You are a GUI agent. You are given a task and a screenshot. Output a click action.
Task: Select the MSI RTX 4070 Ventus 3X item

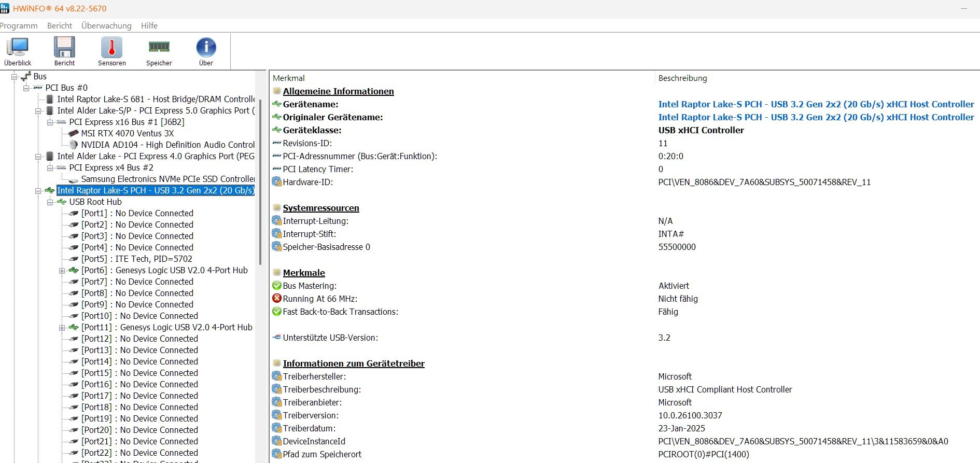(127, 133)
